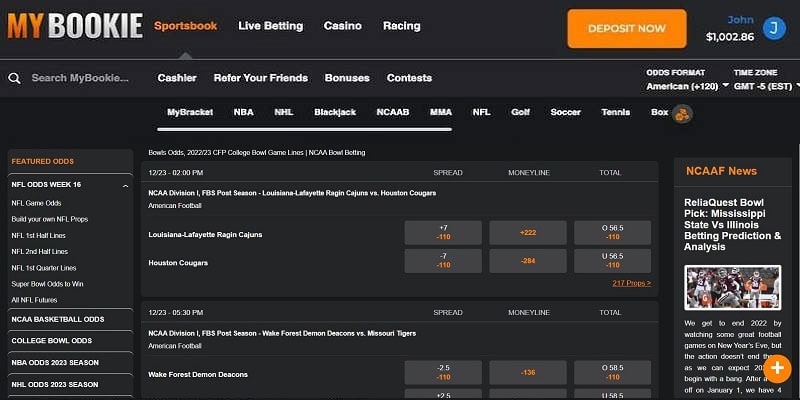Open the John profile avatar

coord(774,29)
